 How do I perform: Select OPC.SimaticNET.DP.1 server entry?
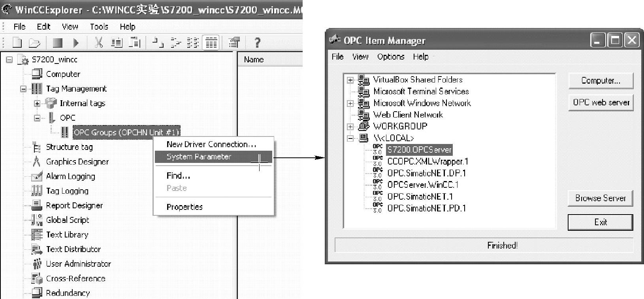(x=427, y=173)
